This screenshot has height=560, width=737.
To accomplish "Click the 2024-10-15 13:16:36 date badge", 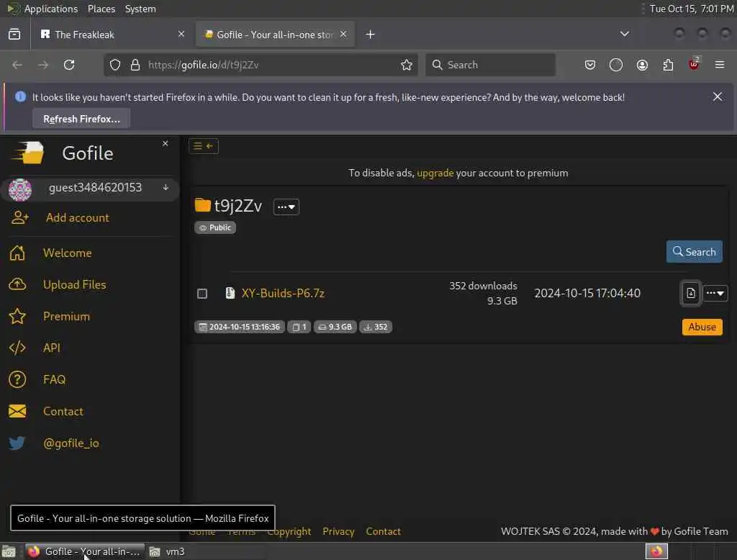I will (x=240, y=327).
